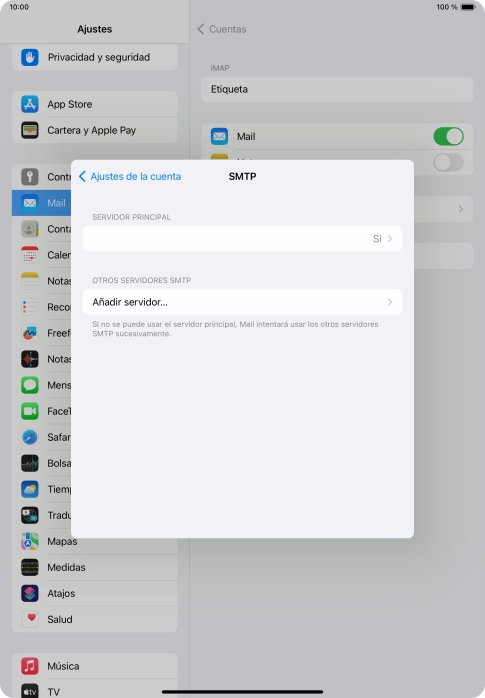This screenshot has height=698, width=485.
Task: Toggle the Mail account switch off
Action: tap(449, 136)
